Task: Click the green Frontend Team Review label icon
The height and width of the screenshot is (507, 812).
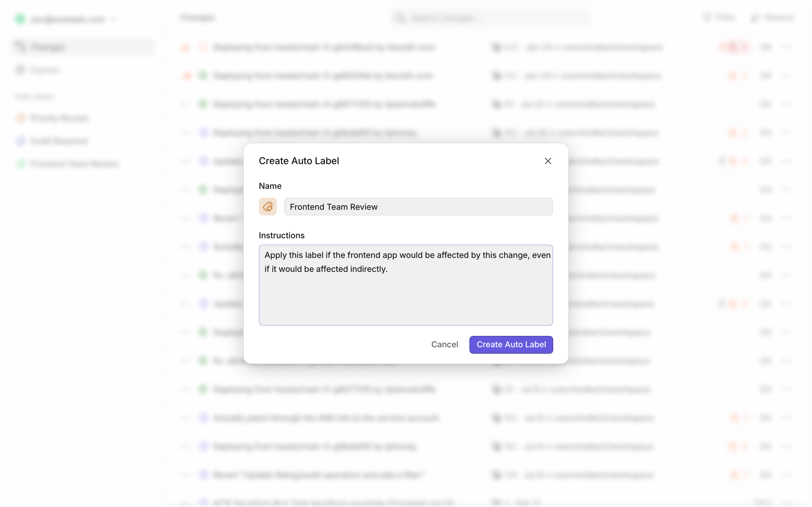Action: pos(21,164)
